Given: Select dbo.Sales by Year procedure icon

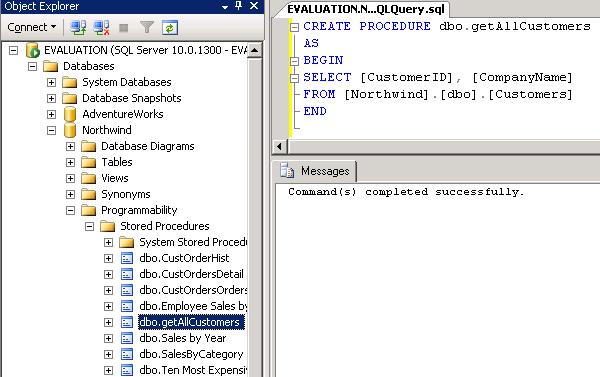Looking at the screenshot, I should [127, 338].
